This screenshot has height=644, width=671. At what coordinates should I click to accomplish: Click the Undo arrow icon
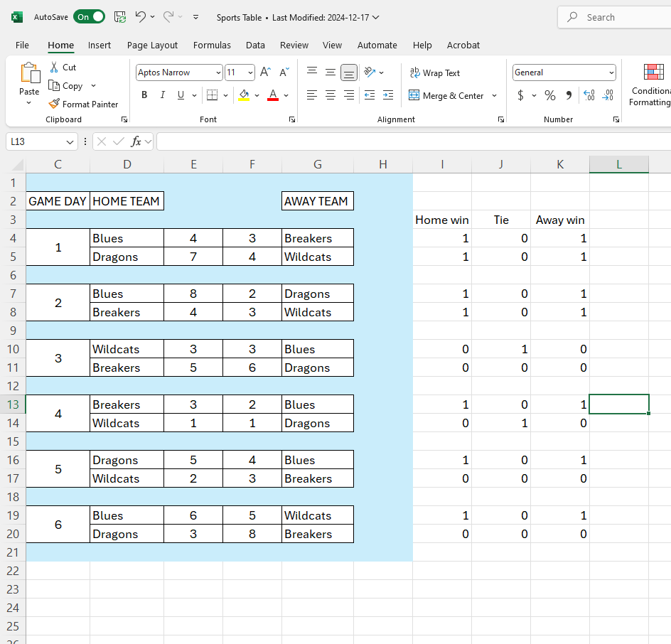click(x=141, y=17)
